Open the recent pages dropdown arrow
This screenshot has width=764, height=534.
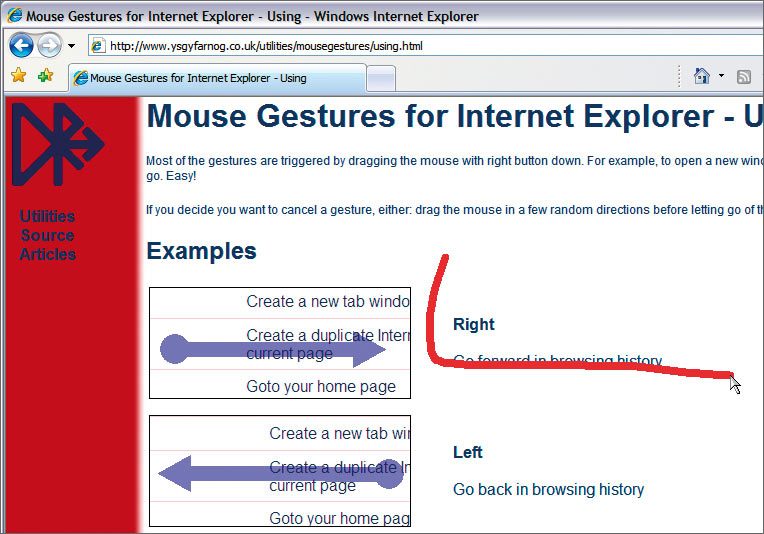[x=72, y=46]
